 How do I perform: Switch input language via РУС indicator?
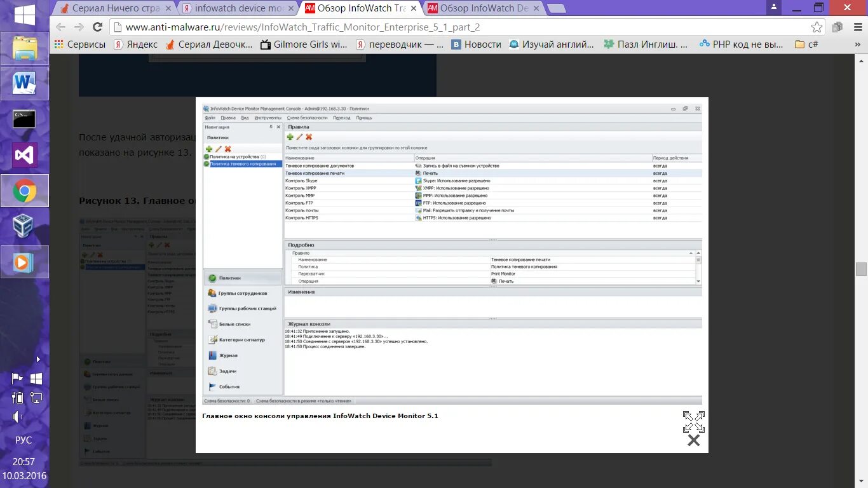[24, 440]
